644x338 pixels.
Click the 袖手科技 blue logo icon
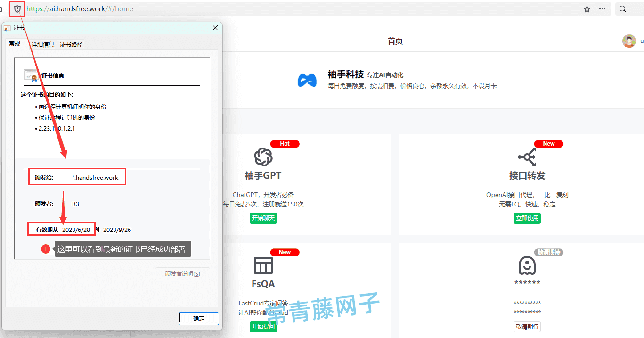click(307, 80)
